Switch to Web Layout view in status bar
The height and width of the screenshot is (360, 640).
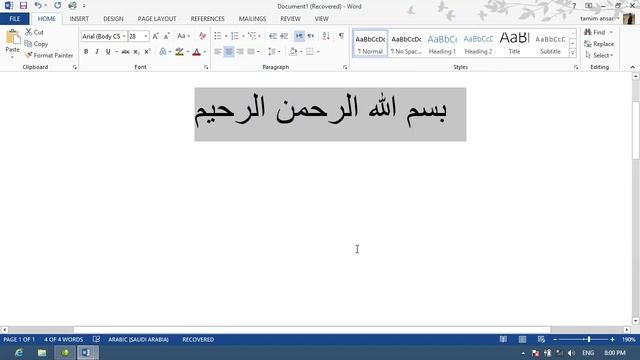tap(541, 340)
